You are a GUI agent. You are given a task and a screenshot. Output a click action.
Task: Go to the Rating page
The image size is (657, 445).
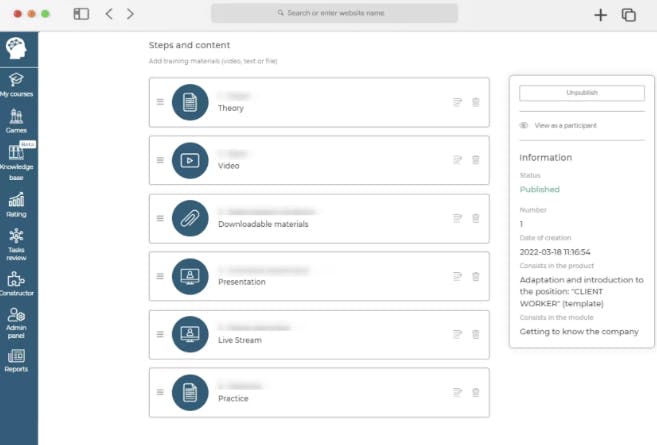coord(16,205)
